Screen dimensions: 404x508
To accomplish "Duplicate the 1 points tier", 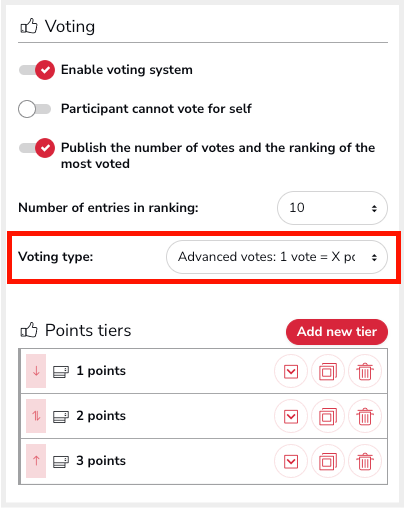I will 328,371.
